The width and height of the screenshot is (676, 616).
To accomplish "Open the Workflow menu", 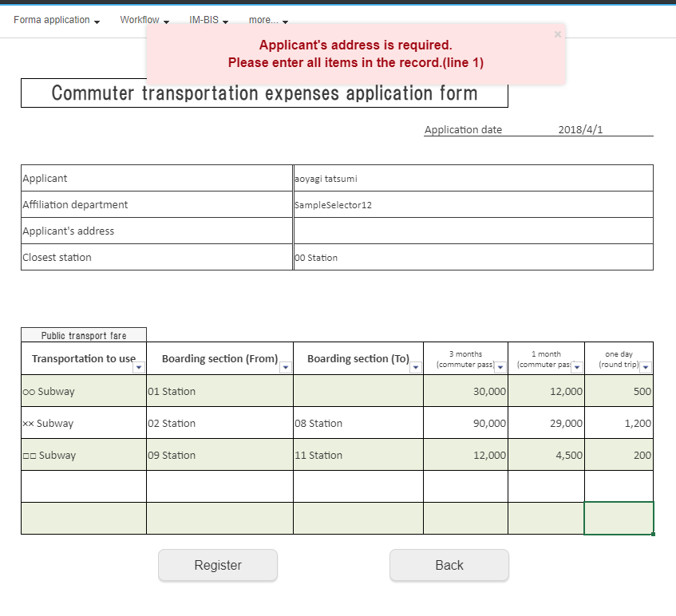I will pyautogui.click(x=144, y=20).
